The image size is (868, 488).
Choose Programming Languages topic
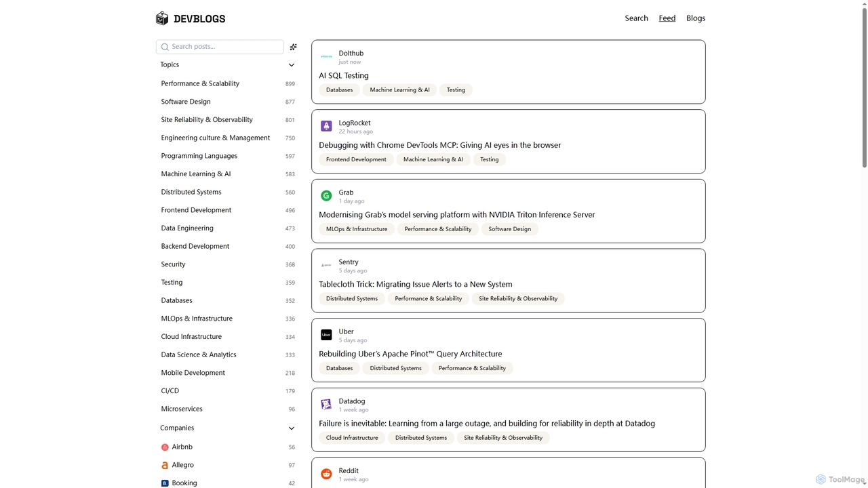click(x=228, y=156)
